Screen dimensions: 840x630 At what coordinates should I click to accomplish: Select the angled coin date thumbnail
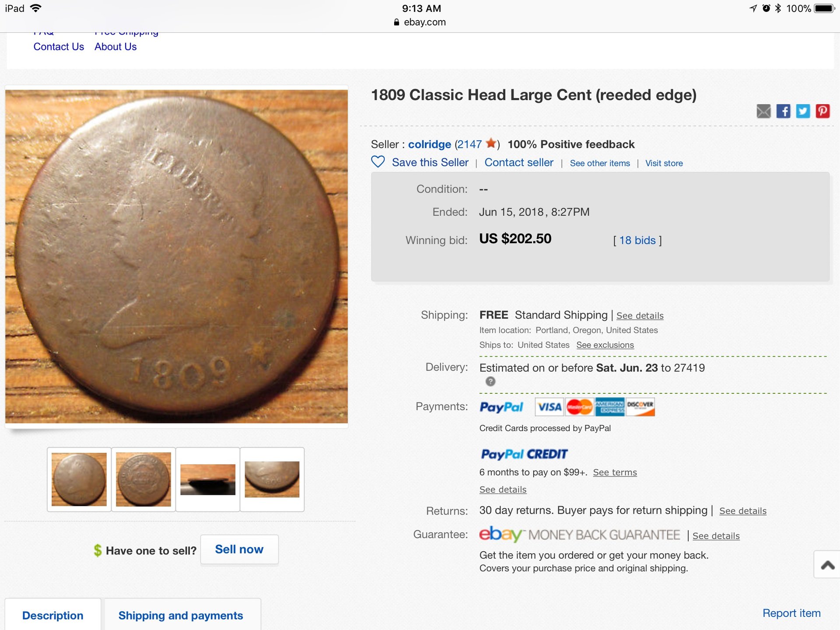272,479
